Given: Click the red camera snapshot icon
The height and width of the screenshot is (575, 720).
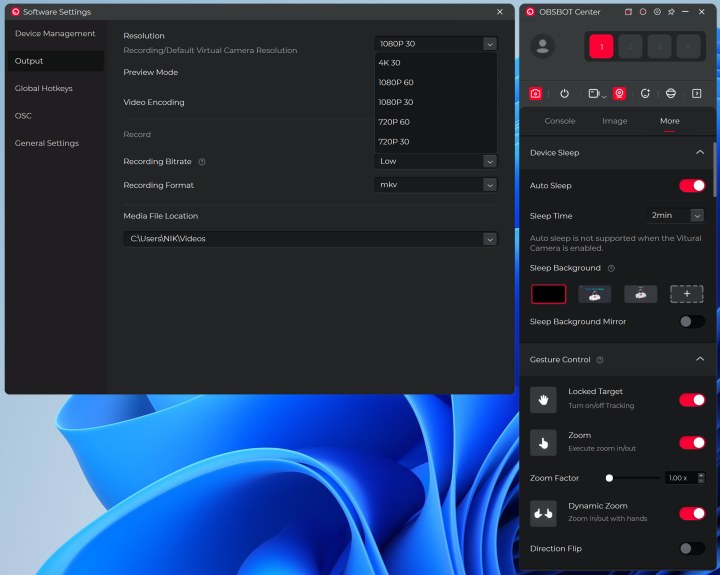Looking at the screenshot, I should tap(536, 93).
